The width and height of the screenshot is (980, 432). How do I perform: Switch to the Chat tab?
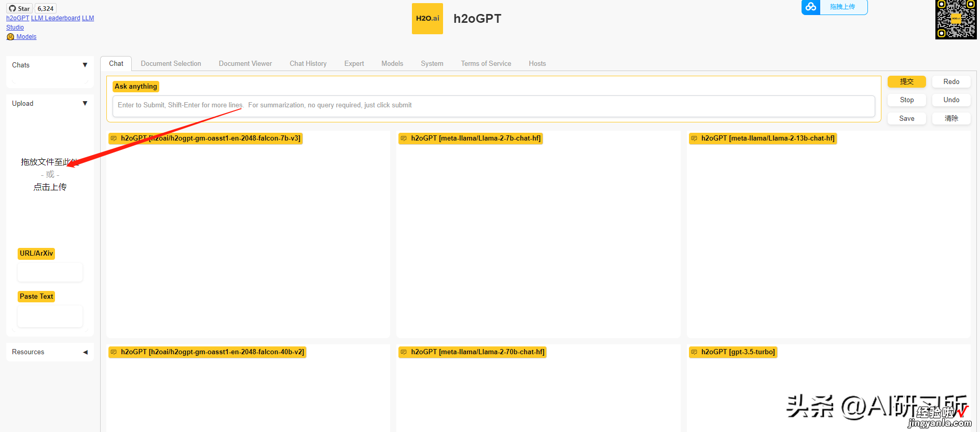tap(116, 63)
